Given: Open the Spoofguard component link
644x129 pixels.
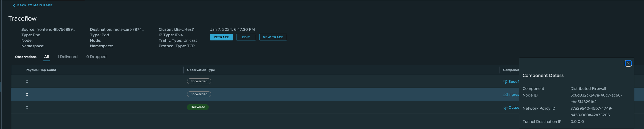Looking at the screenshot, I should click(x=513, y=82).
